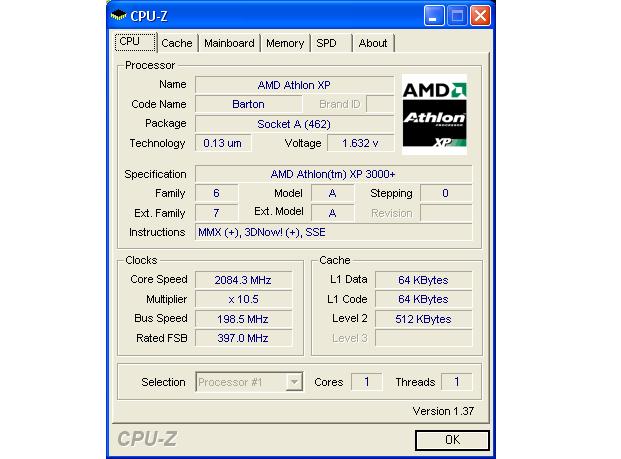
Task: Click the AMD Athlon XP logo image
Action: coord(434,114)
